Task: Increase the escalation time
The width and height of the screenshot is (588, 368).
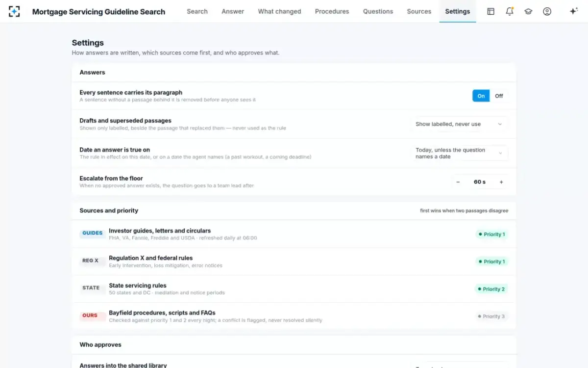Action: [x=501, y=182]
